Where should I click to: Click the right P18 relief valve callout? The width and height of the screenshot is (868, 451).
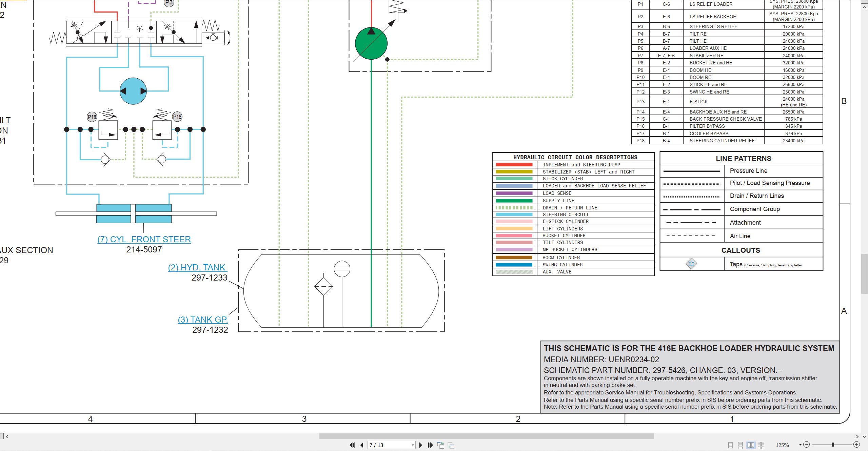click(x=177, y=117)
